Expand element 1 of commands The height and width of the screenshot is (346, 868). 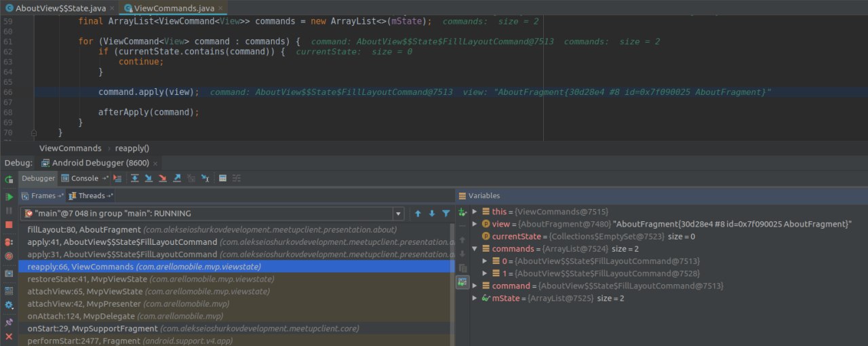pyautogui.click(x=485, y=273)
